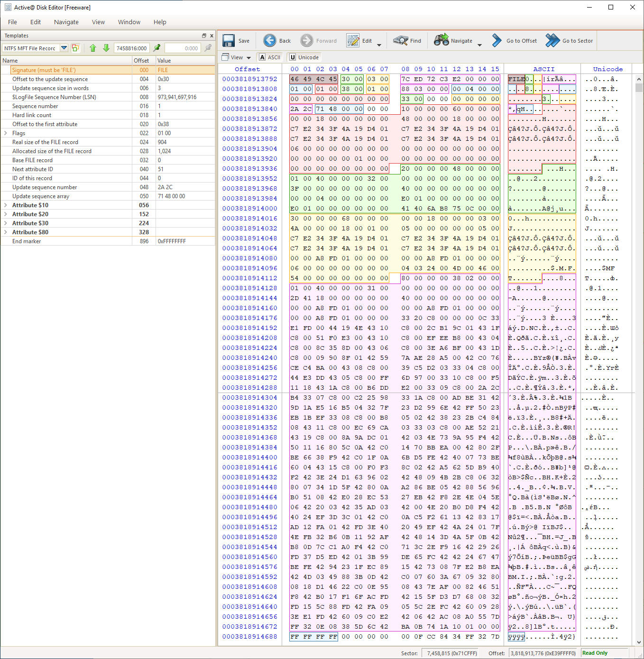Click offset address 0003818913792

click(250, 79)
